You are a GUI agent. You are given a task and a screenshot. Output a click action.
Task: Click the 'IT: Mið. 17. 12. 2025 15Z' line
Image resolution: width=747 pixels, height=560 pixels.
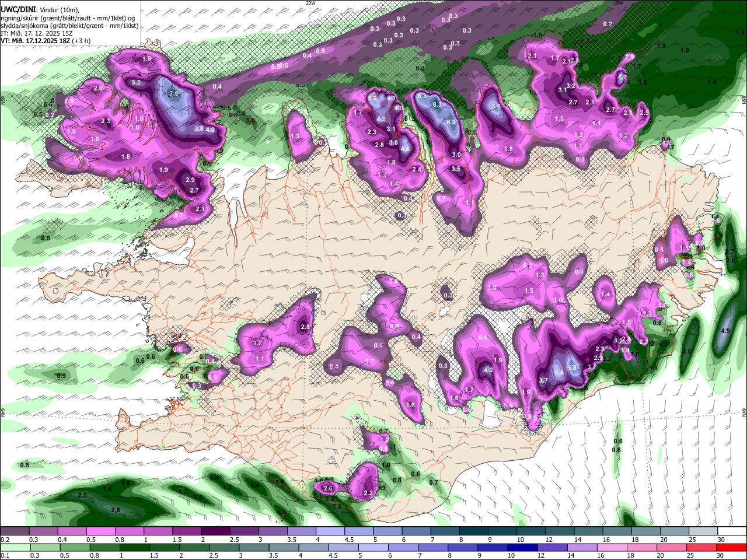tap(36, 33)
